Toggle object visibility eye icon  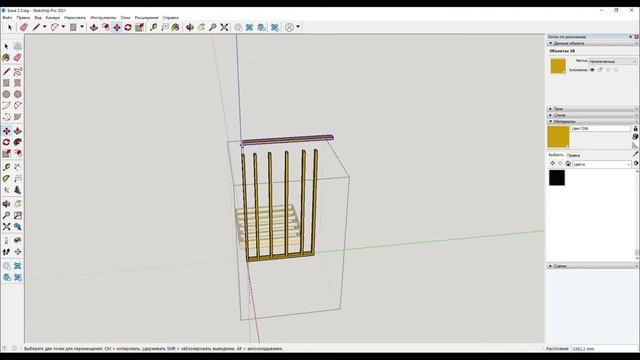(592, 70)
